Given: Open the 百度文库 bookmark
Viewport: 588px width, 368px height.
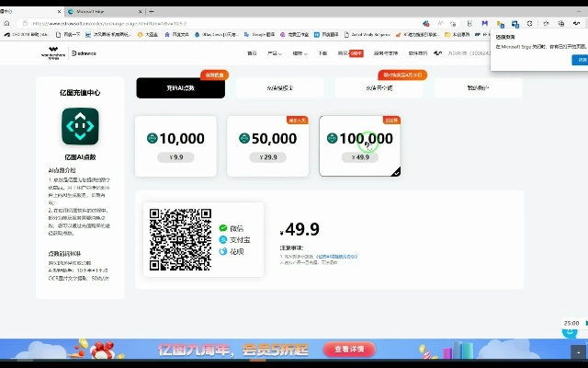Looking at the screenshot, I should click(x=177, y=35).
